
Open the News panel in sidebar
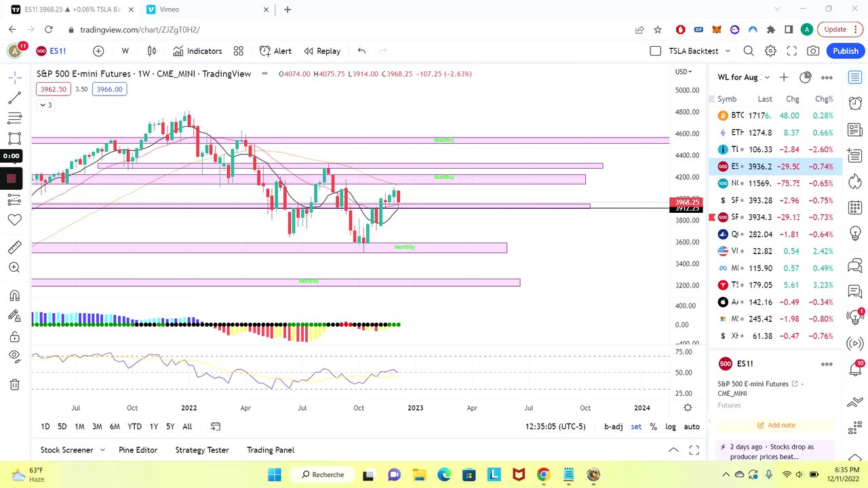pyautogui.click(x=855, y=129)
